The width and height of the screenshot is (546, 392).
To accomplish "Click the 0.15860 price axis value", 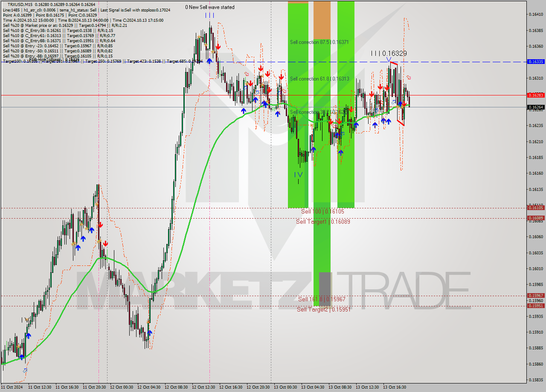I will tap(536, 364).
